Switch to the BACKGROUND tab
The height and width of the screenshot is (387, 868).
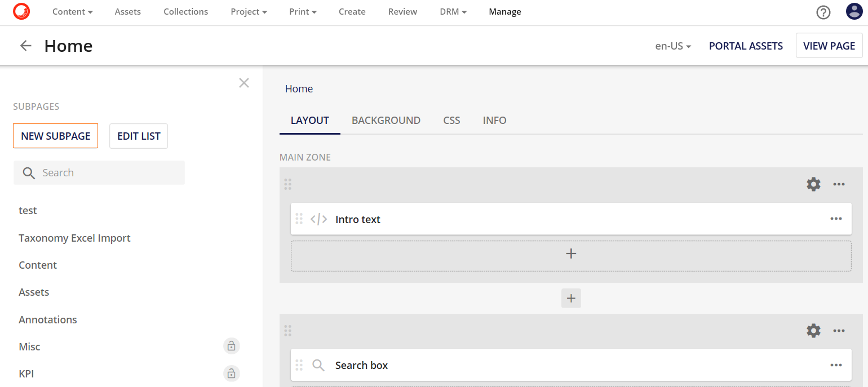click(386, 120)
